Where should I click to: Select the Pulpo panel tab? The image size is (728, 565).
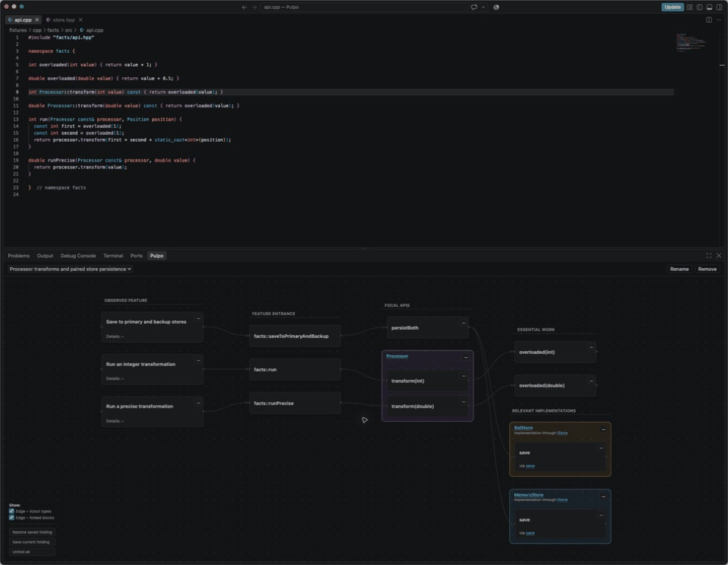pos(157,256)
